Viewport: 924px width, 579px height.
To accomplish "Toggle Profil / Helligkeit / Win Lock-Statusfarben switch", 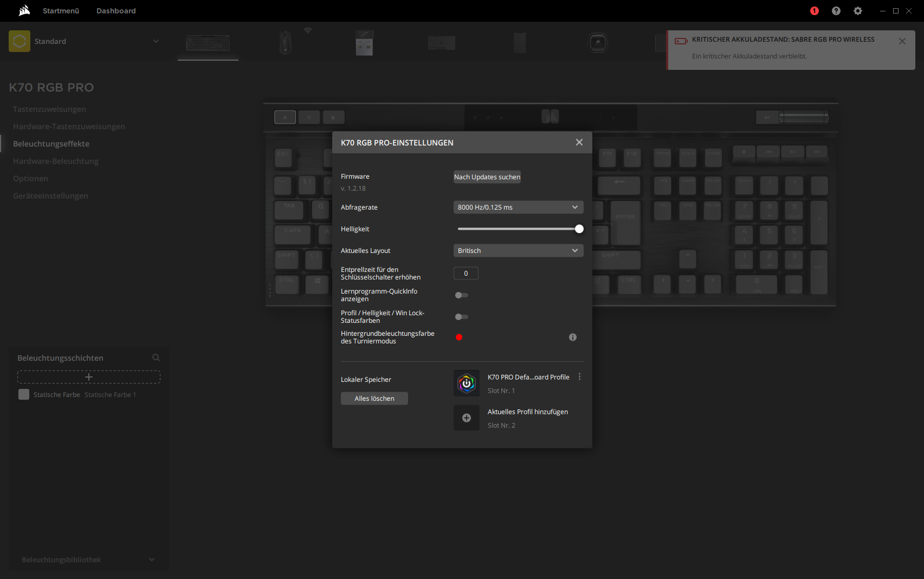I will point(462,317).
